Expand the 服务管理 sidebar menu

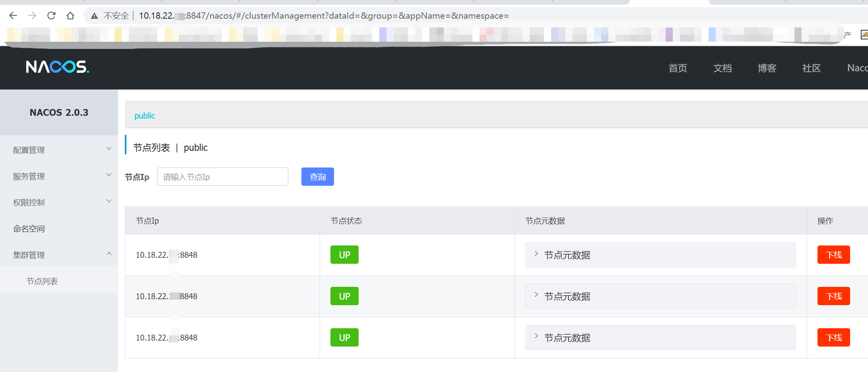click(59, 176)
